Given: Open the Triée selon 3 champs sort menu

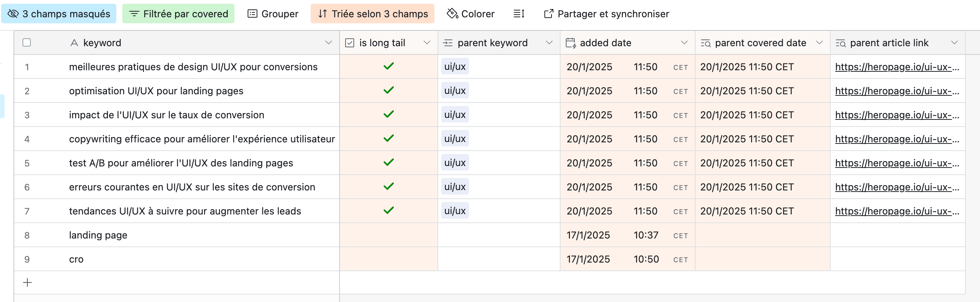Looking at the screenshot, I should [373, 14].
